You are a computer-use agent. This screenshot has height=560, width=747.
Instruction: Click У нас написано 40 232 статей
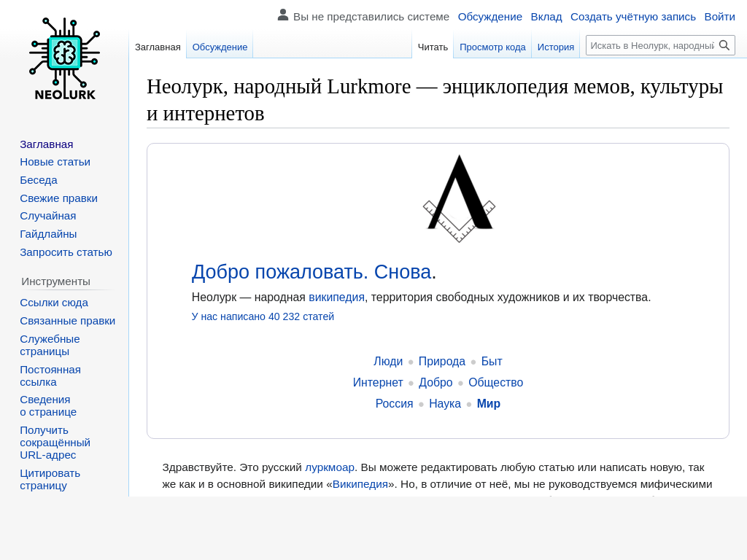coord(263,316)
